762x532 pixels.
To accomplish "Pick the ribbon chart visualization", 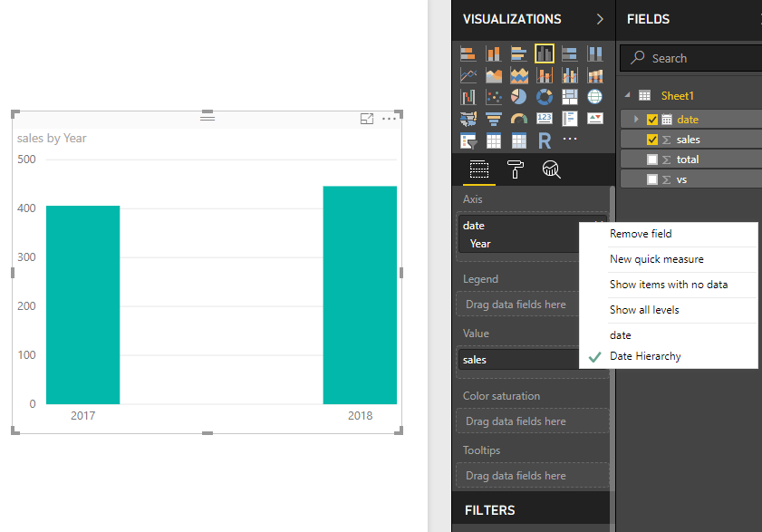I will 594,75.
